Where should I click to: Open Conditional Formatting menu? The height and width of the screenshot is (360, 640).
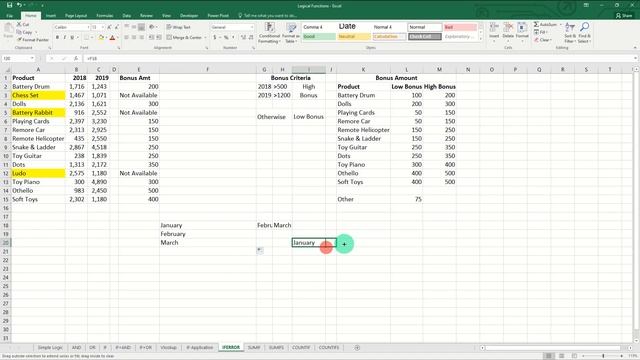tap(269, 33)
